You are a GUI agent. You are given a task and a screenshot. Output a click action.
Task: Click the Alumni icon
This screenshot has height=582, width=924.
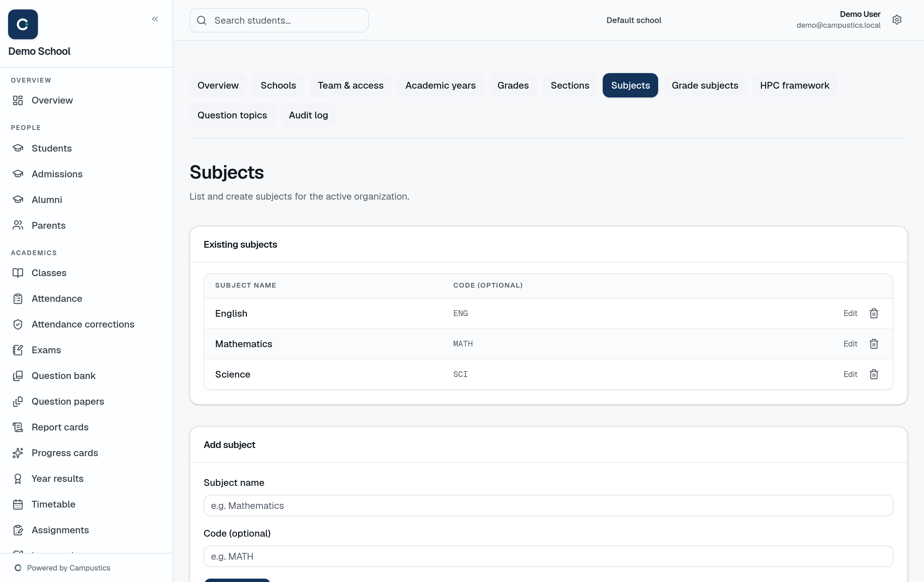click(x=18, y=200)
